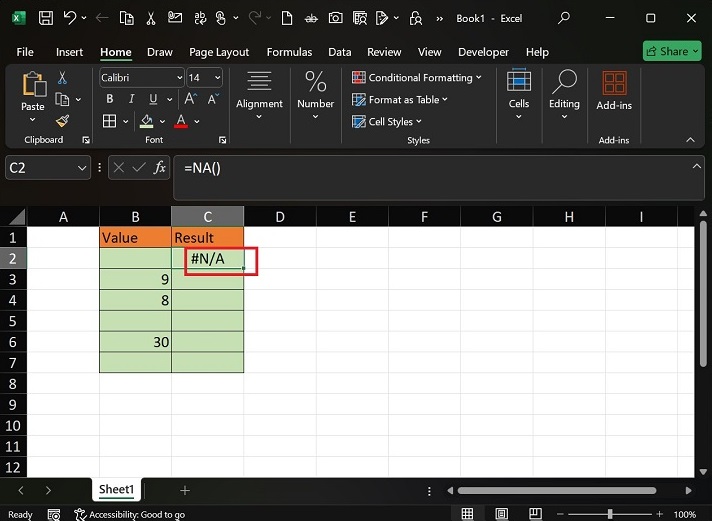The image size is (712, 521).
Task: Increase font size with larger A icon
Action: point(190,99)
